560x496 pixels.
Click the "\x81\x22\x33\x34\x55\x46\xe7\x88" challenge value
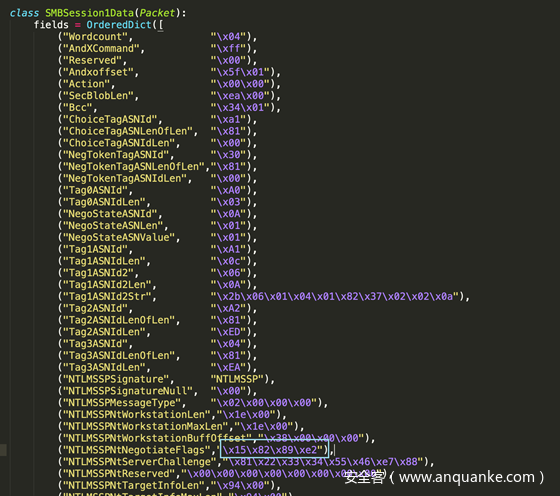tap(323, 462)
